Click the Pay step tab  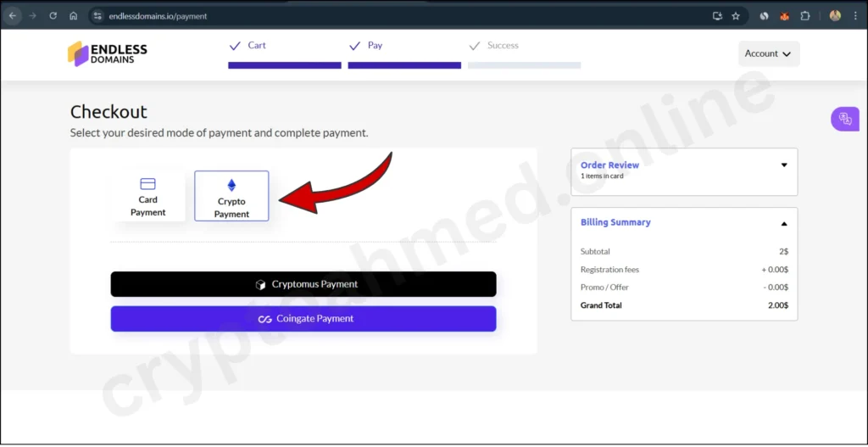click(x=375, y=46)
